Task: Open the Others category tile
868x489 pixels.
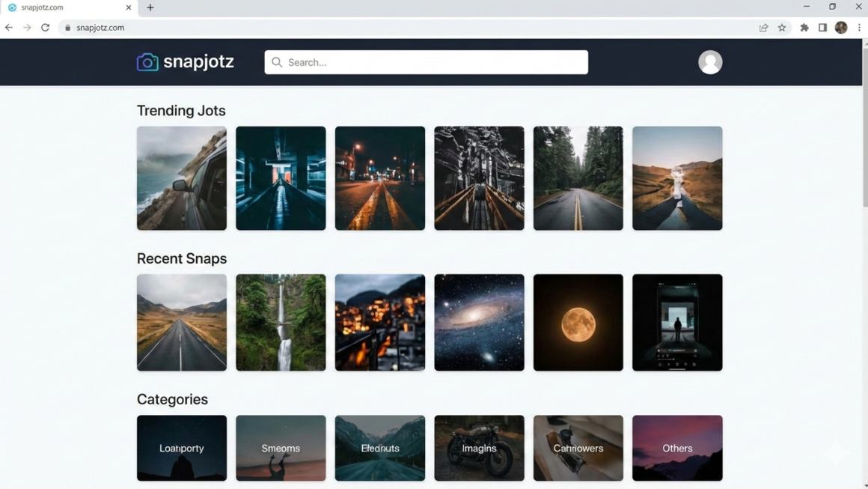Action: (x=677, y=448)
